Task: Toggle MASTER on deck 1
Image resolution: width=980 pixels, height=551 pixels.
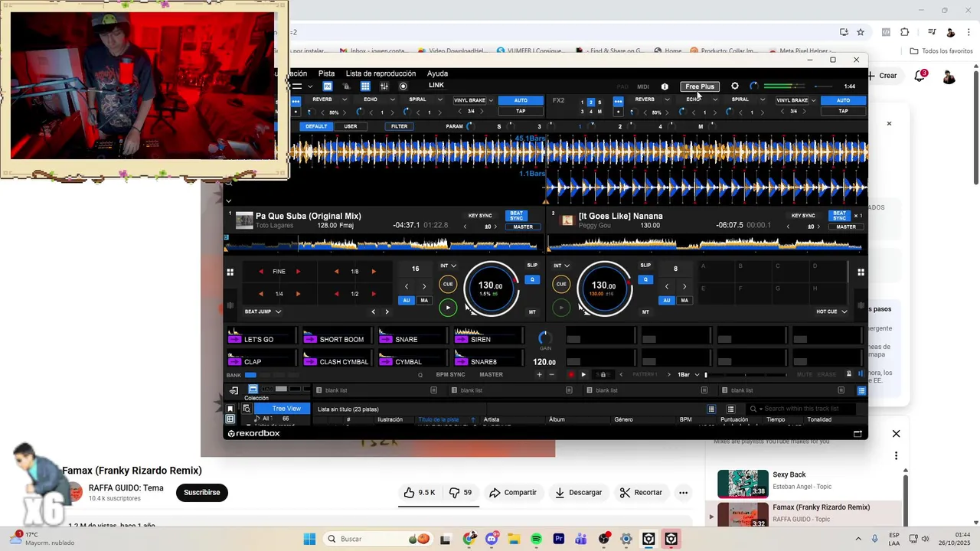Action: point(523,227)
